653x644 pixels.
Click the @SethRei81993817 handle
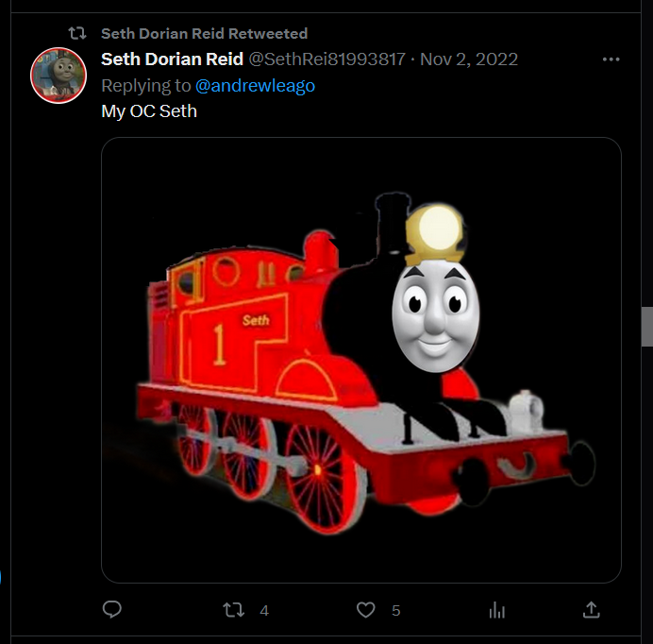[326, 59]
